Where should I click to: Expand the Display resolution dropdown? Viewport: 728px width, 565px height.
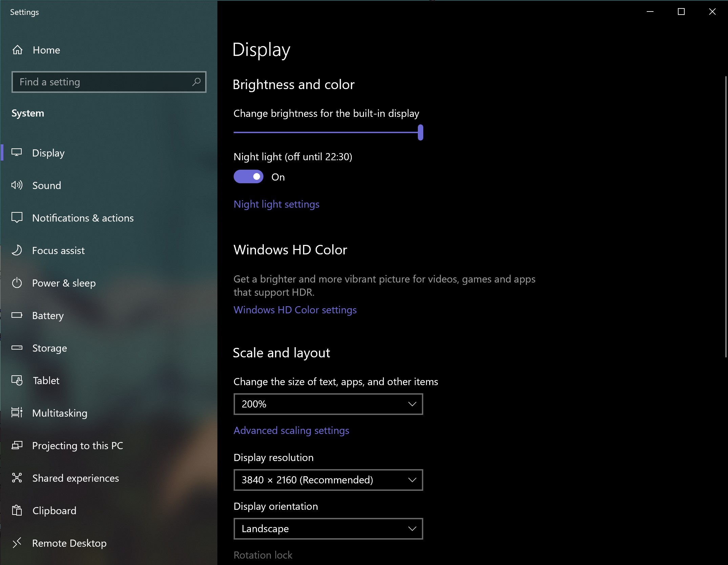(x=328, y=480)
